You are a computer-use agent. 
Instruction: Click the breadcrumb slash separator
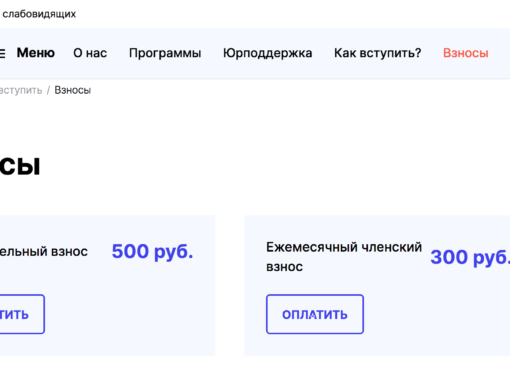pyautogui.click(x=48, y=90)
